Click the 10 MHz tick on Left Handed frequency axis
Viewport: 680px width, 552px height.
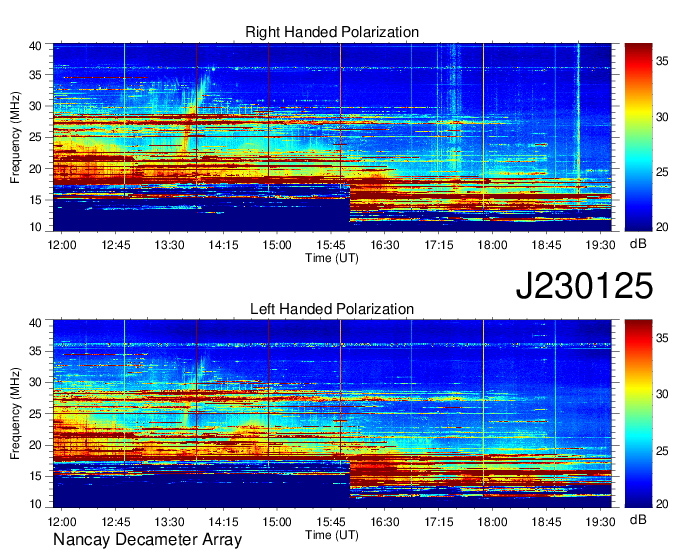coord(35,503)
